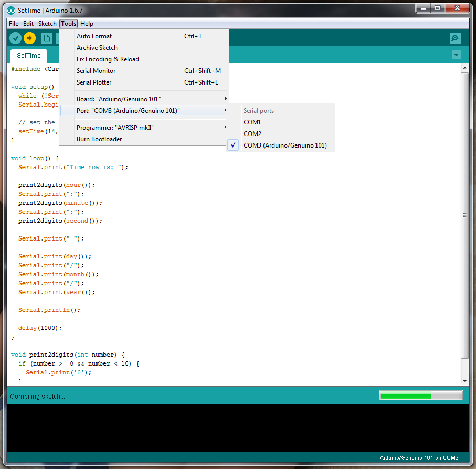Image resolution: width=476 pixels, height=469 pixels.
Task: Choose COM2 serial port
Action: (x=252, y=134)
